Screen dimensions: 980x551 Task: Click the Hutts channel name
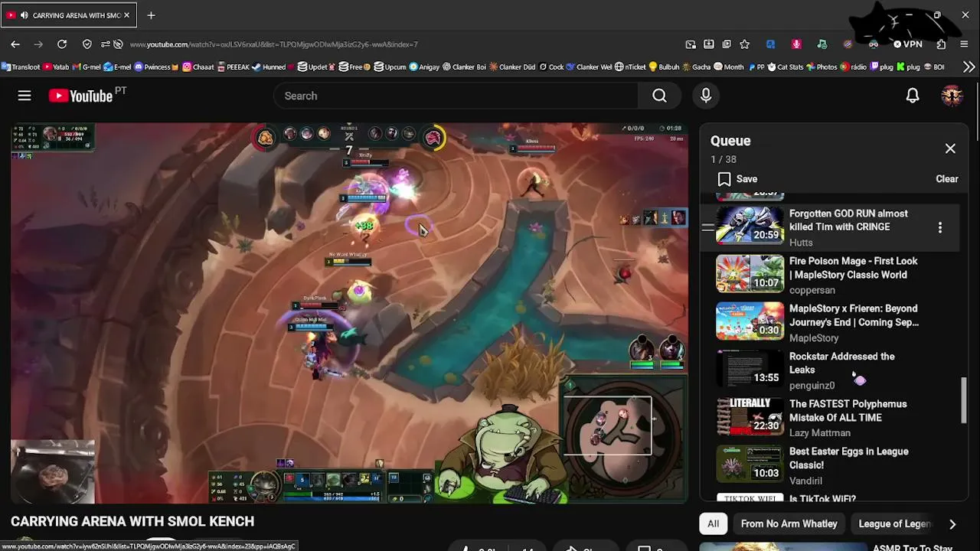(x=801, y=243)
